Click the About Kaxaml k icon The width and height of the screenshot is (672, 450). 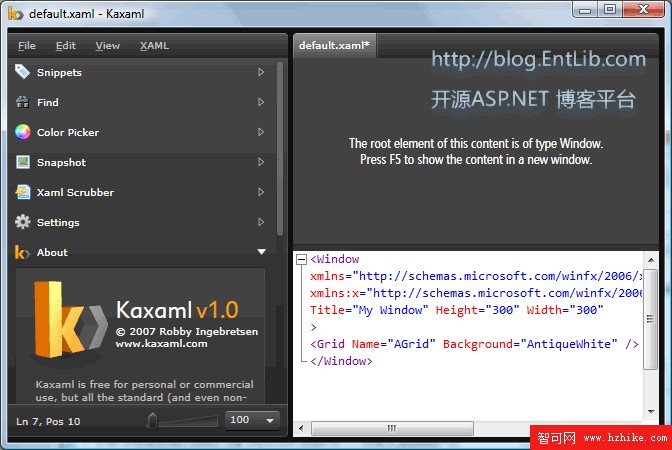coord(22,252)
